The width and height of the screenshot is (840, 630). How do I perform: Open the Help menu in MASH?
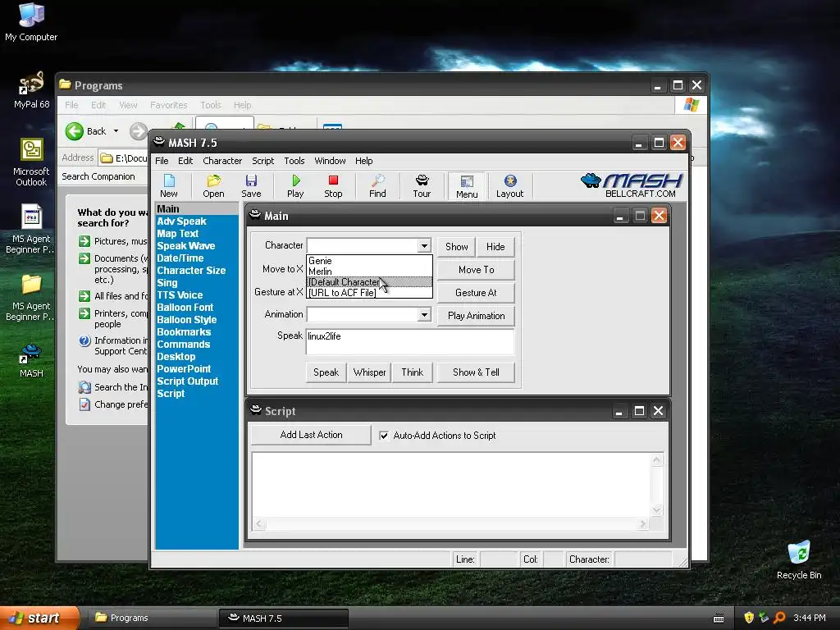[363, 161]
